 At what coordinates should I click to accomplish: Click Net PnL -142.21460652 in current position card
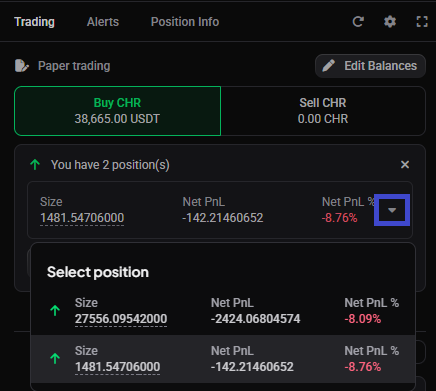[x=223, y=218]
